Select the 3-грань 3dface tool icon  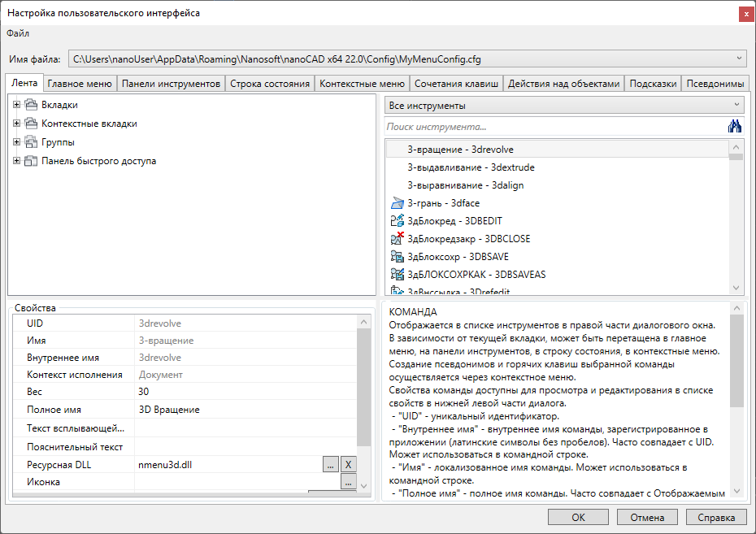point(398,203)
